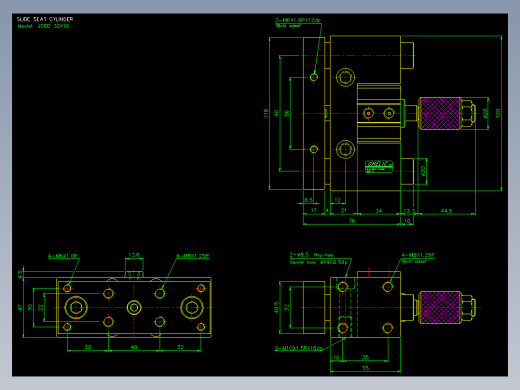Screen dimensions: 520x390
Task: Click the "4-M6X1.0P" callout label
Action: click(63, 256)
